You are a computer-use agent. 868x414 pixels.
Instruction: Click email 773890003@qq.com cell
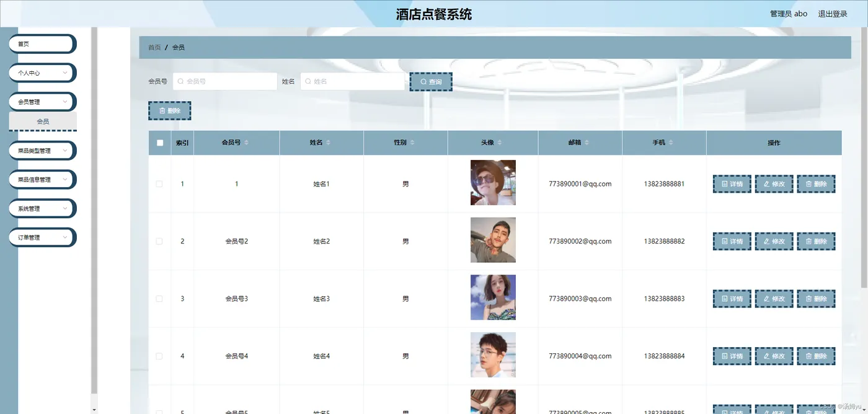pos(580,299)
